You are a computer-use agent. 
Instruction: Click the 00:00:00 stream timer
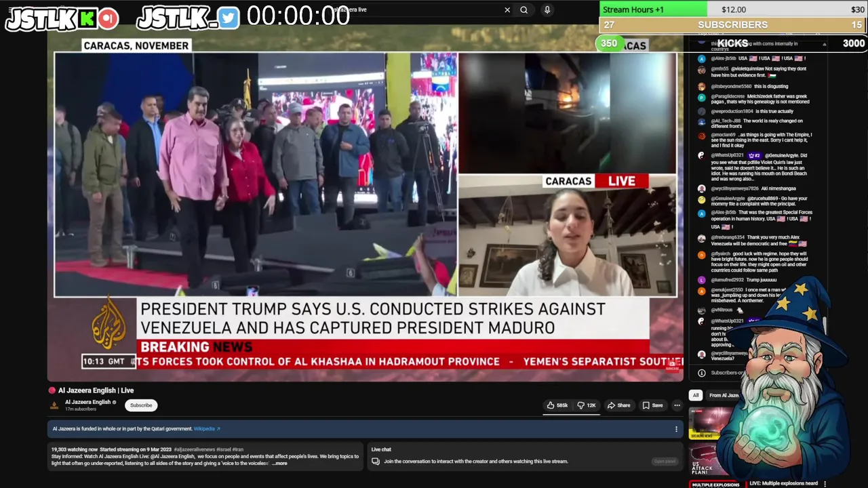pyautogui.click(x=298, y=16)
